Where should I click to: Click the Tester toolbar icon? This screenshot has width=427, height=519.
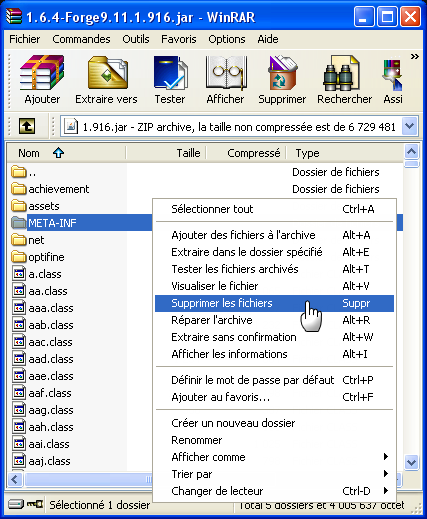point(170,73)
